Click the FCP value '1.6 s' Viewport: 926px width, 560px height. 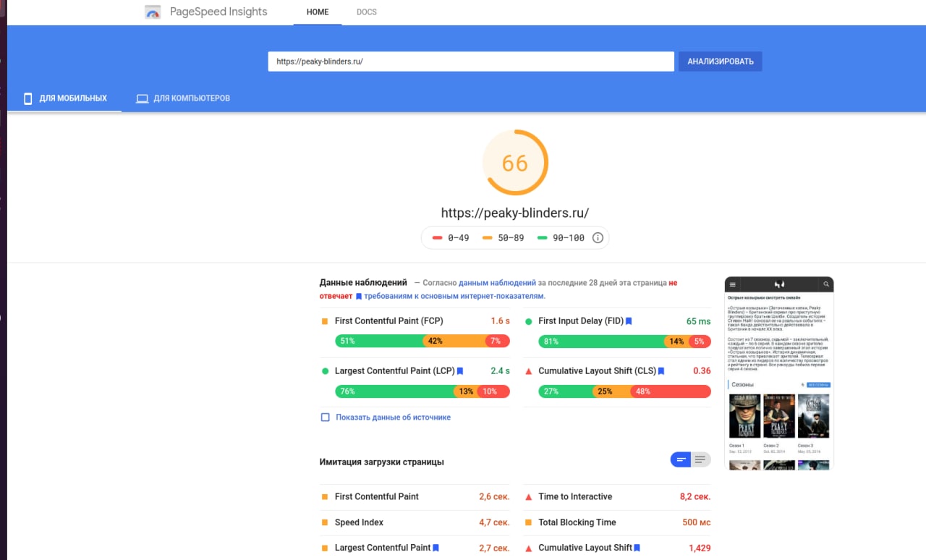pos(500,321)
